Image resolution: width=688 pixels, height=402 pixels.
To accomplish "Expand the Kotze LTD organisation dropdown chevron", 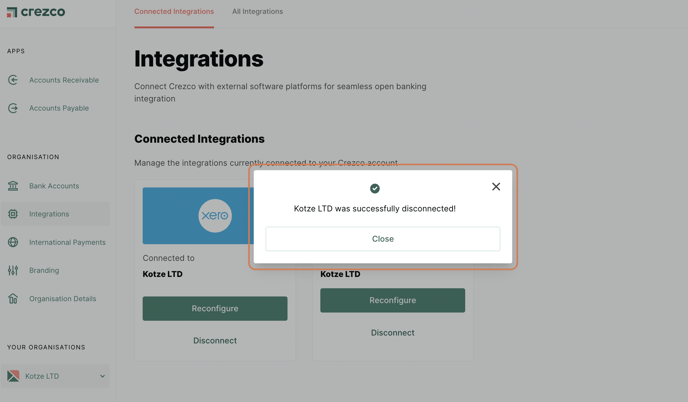I will coord(102,376).
